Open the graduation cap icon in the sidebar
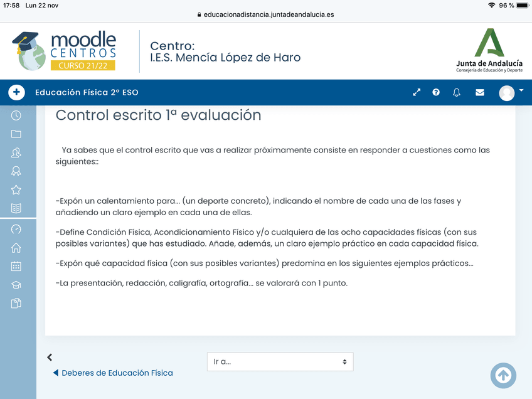 (x=17, y=285)
